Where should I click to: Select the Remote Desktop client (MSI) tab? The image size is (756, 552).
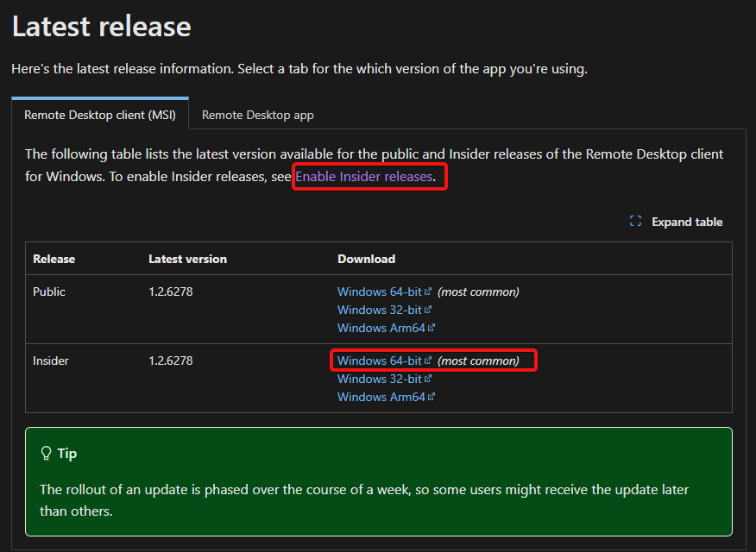coord(100,115)
